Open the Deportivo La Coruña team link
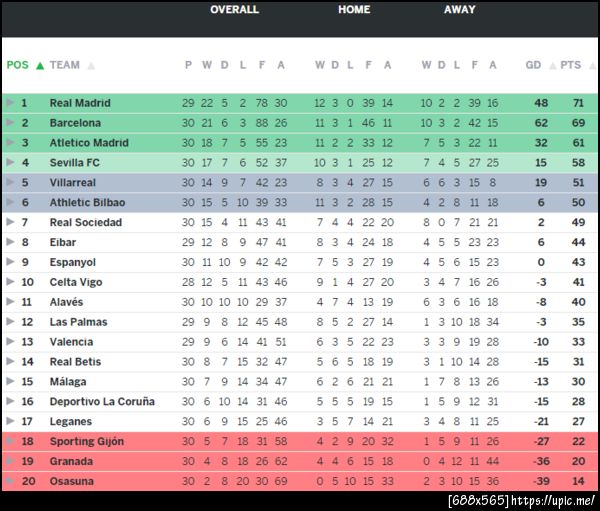Viewport: 600px width, 511px height. [x=102, y=401]
